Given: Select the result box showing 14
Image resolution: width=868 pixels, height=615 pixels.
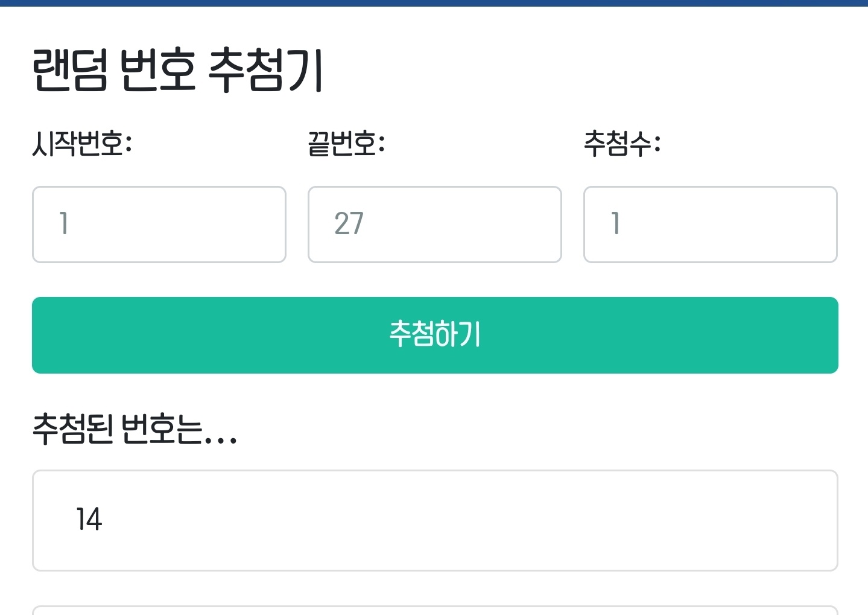Looking at the screenshot, I should [434, 520].
